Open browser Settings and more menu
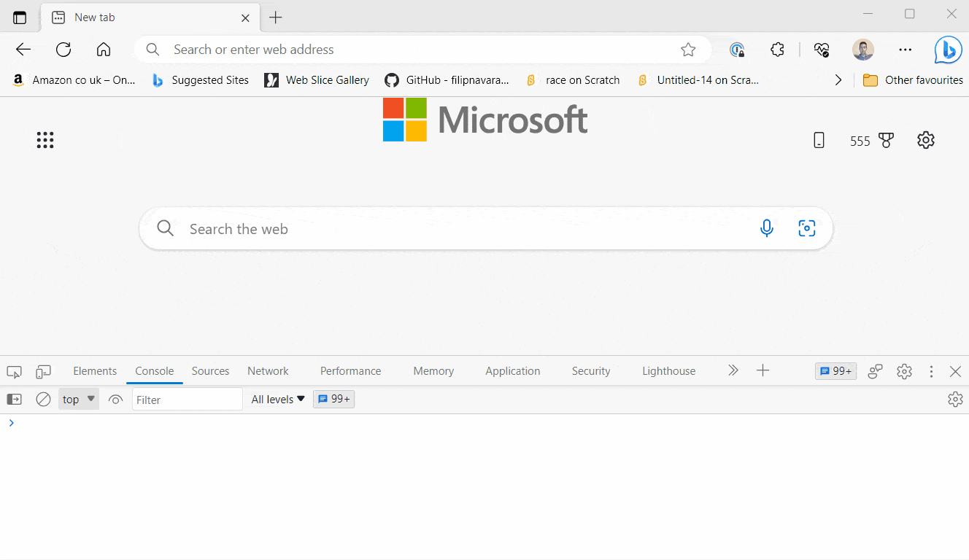The height and width of the screenshot is (560, 969). coord(906,50)
